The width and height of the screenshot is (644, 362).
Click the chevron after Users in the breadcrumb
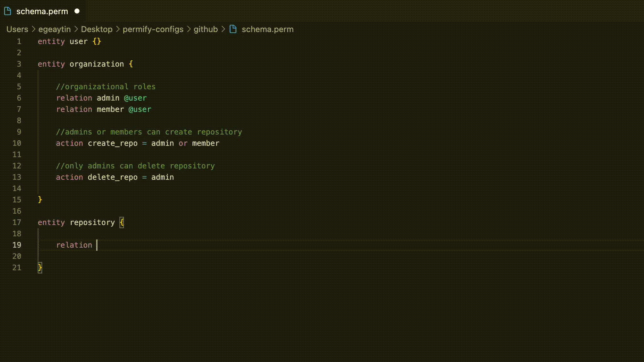tap(33, 29)
